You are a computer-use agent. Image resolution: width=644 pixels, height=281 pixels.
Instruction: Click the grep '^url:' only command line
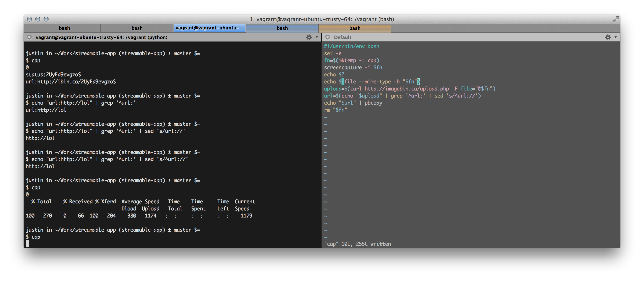click(81, 103)
